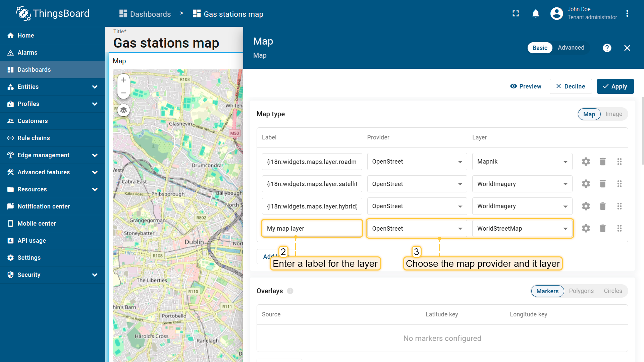
Task: Go to Notification center
Action: tap(44, 206)
